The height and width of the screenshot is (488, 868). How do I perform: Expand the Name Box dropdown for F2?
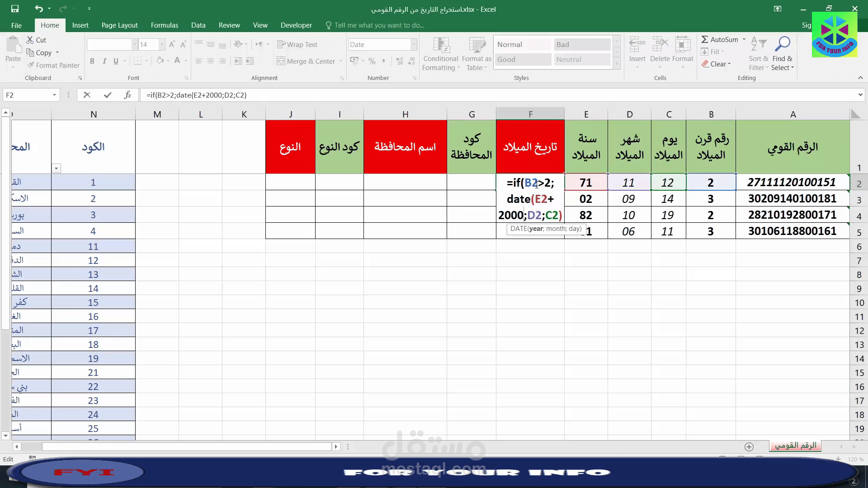click(54, 95)
